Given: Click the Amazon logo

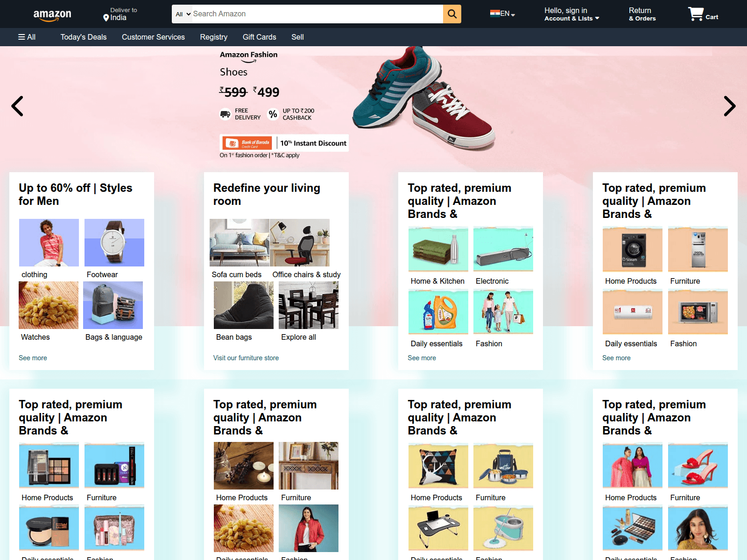Looking at the screenshot, I should [x=52, y=15].
